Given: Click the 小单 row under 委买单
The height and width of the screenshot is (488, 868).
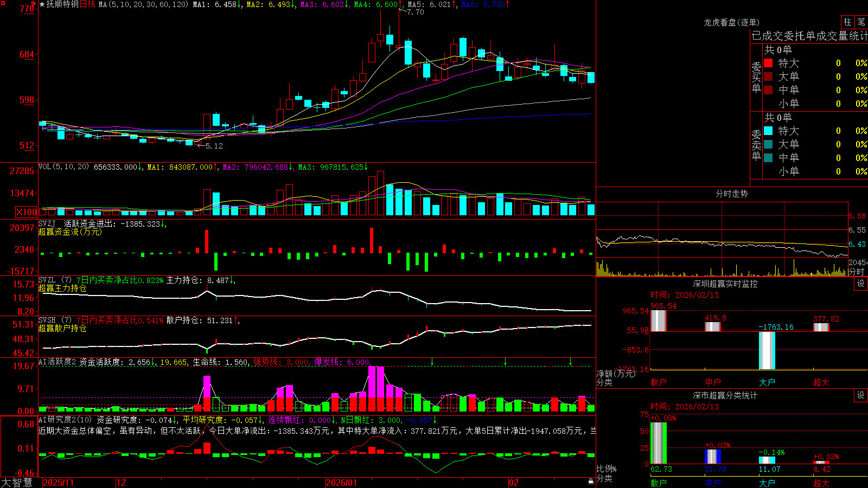Looking at the screenshot, I should tap(815, 104).
